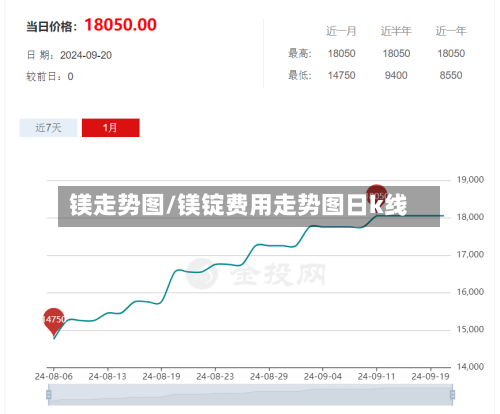Click the 近一年 column header

pyautogui.click(x=451, y=31)
